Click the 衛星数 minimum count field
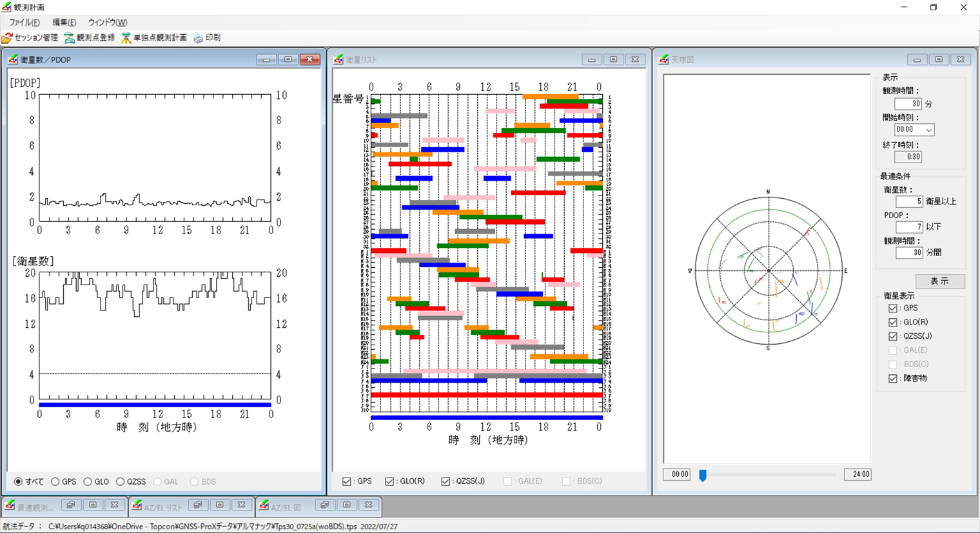This screenshot has height=533, width=980. click(x=909, y=201)
